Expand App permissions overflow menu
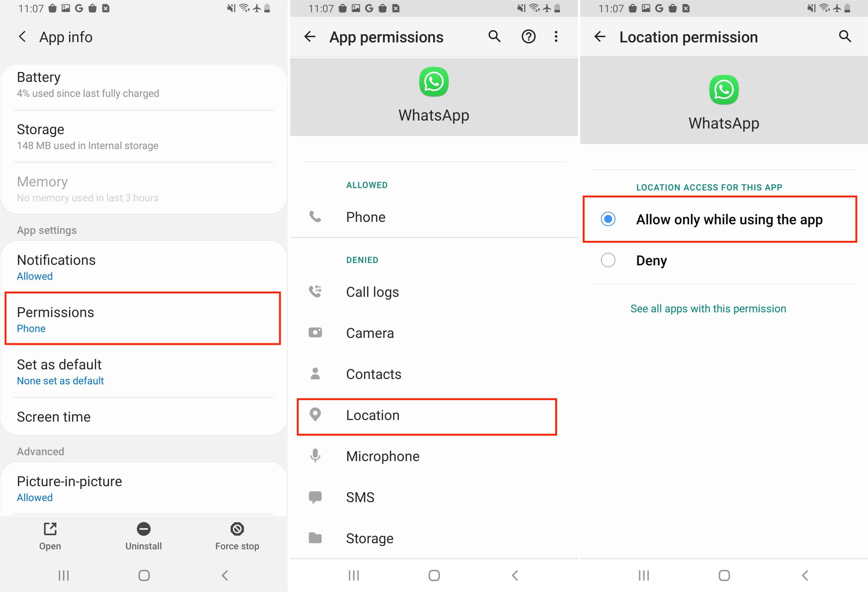This screenshot has width=868, height=592. tap(556, 36)
